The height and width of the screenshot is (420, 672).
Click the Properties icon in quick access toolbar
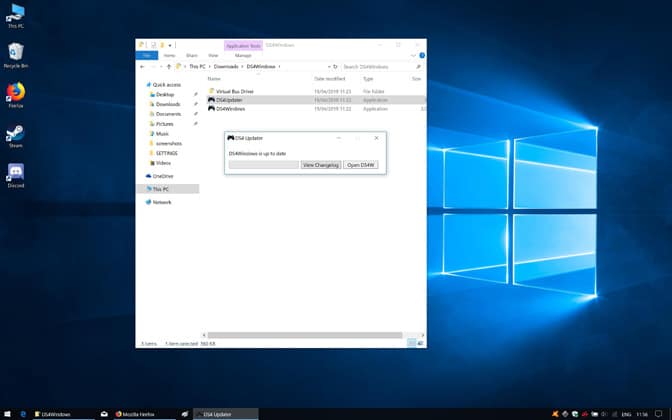point(153,45)
